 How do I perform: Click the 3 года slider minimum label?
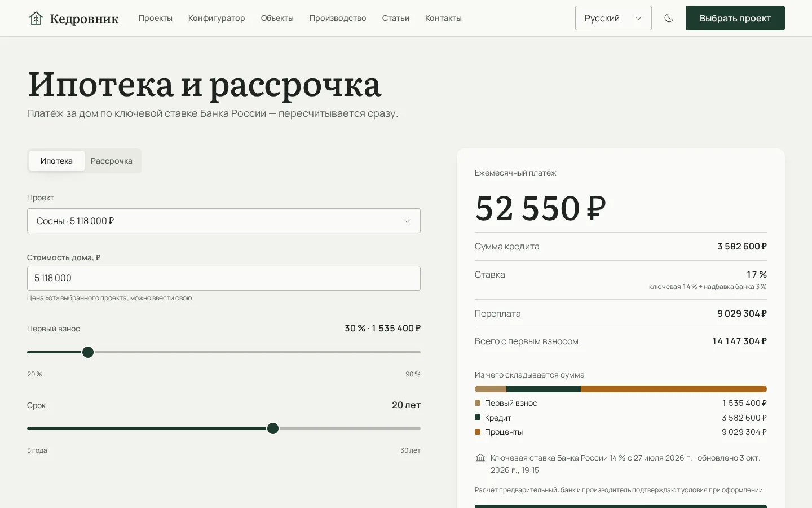[37, 450]
